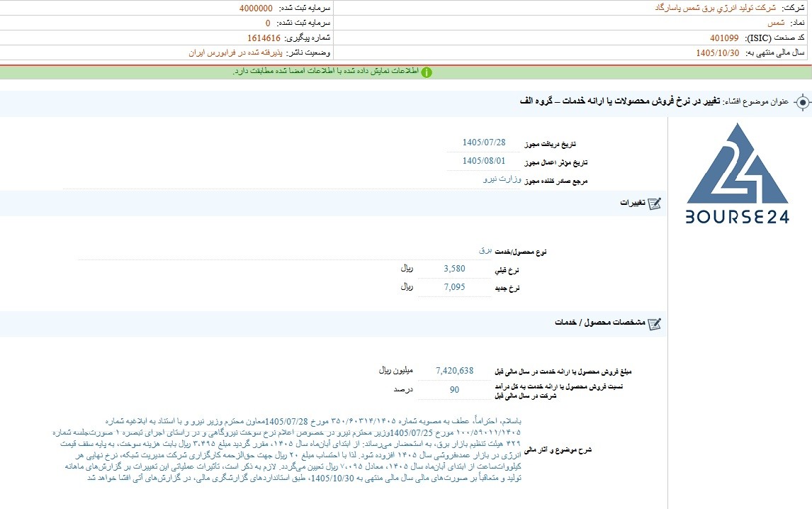Click the company symbol شمس
Image resolution: width=812 pixels, height=509 pixels.
776,23
